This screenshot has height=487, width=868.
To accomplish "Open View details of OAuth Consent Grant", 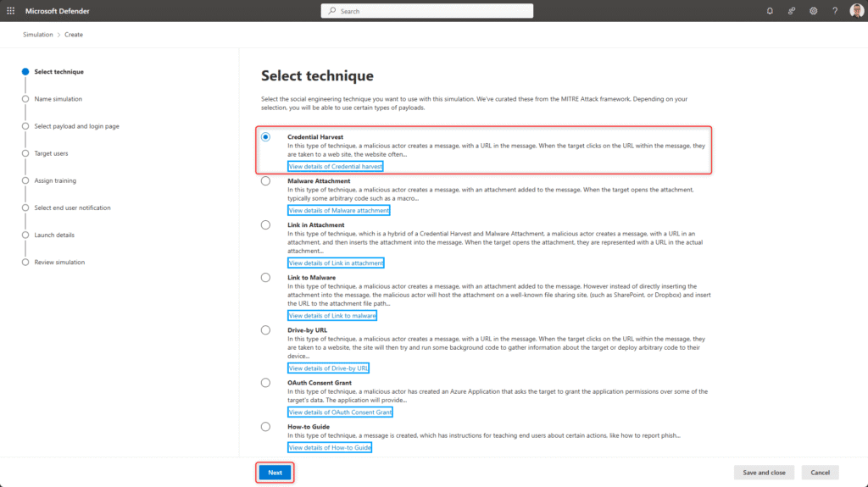I will (340, 412).
